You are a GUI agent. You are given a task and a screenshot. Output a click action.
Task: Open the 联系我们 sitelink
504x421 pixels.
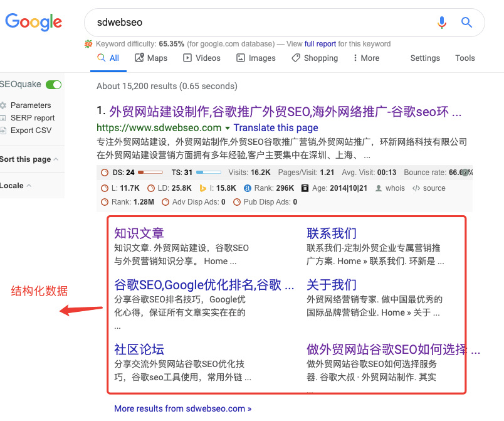coord(332,233)
